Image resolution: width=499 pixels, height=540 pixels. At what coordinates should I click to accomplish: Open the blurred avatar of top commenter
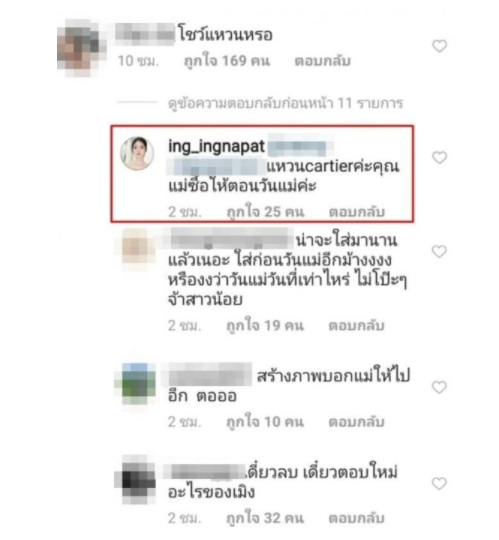[82, 48]
